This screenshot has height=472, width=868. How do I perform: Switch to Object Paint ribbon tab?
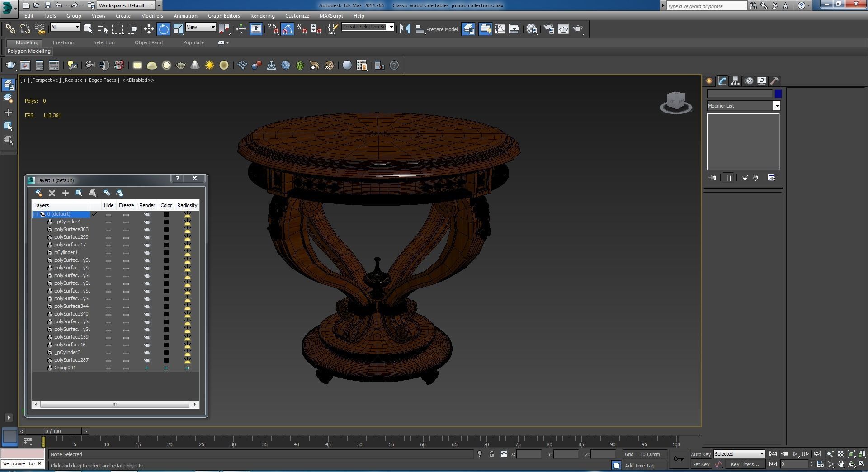(149, 42)
